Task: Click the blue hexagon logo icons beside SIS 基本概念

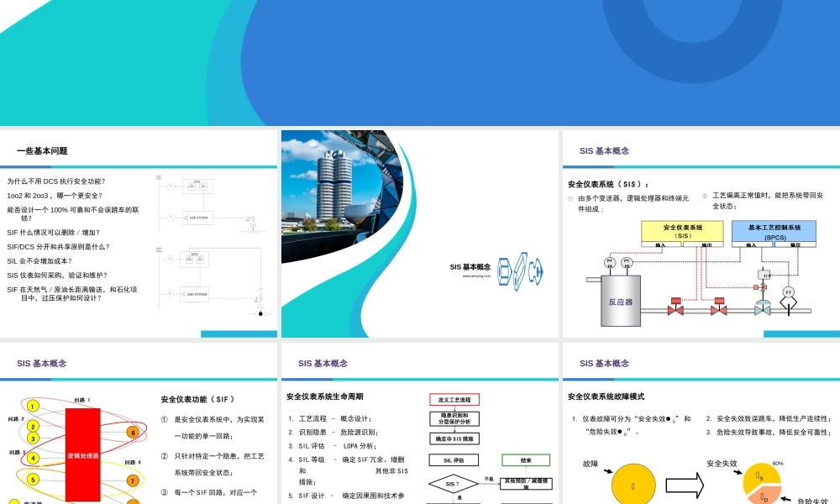Action: 520,271
